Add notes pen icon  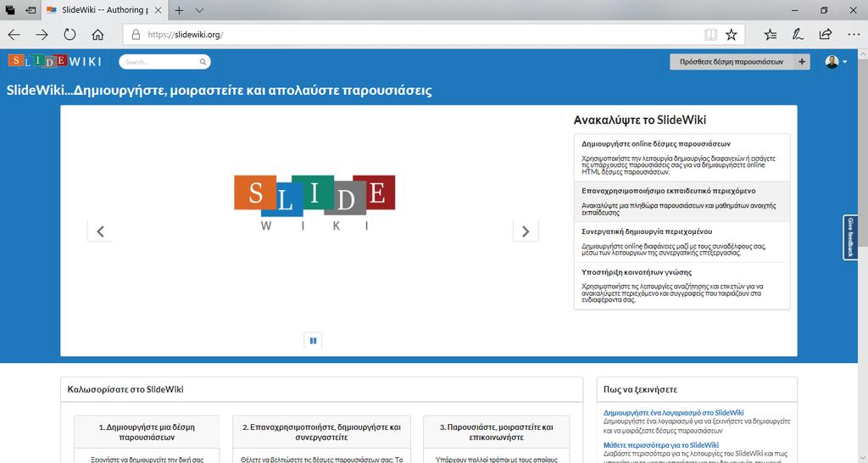click(x=798, y=35)
